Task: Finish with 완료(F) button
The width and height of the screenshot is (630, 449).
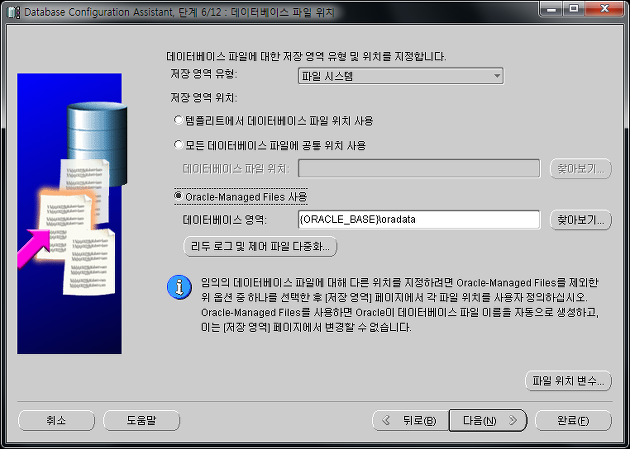Action: [573, 420]
